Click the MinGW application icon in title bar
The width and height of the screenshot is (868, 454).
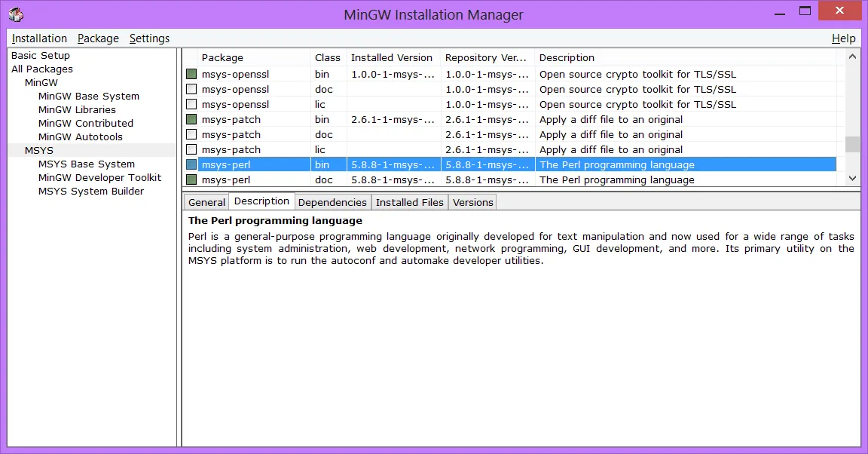[16, 14]
